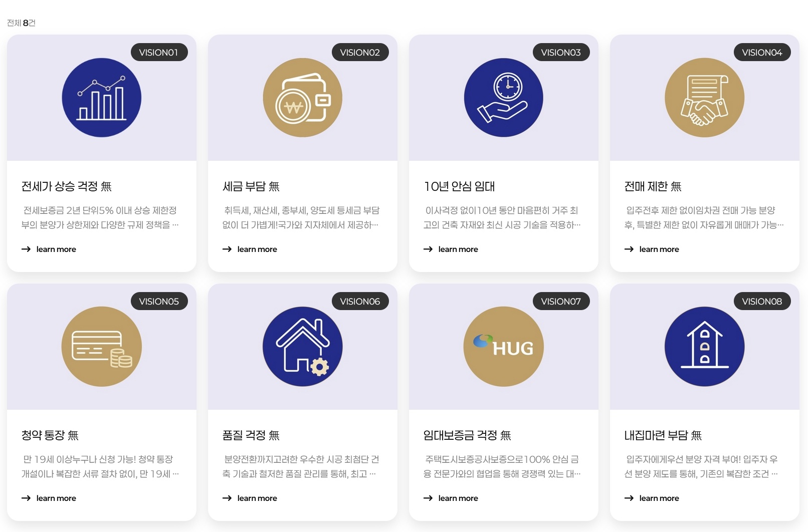Open learn more under 품질 걱정 無
The width and height of the screenshot is (808, 532).
[250, 498]
